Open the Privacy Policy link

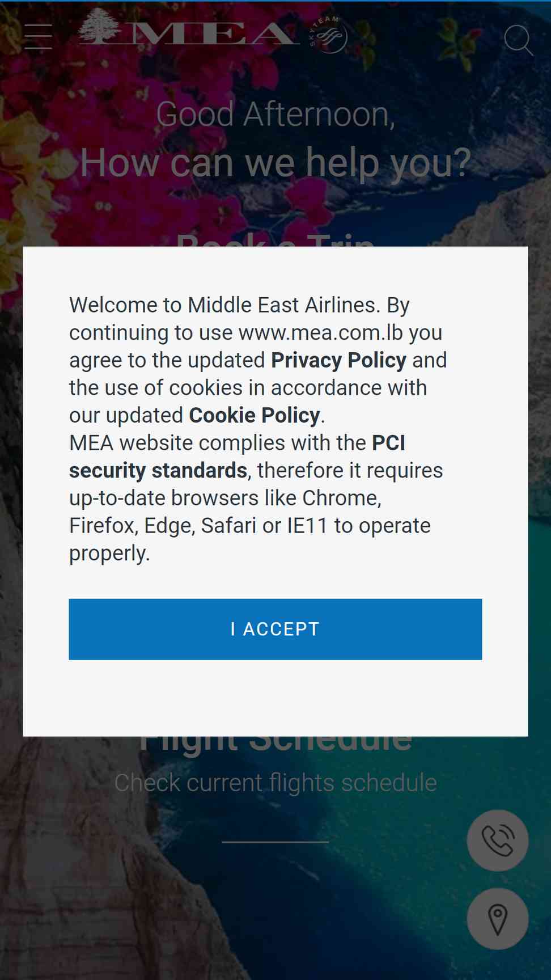[338, 360]
